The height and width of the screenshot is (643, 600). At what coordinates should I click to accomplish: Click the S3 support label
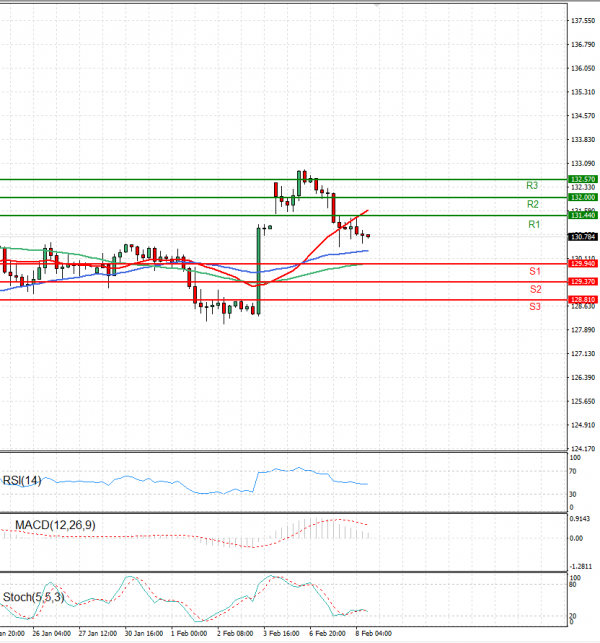pos(535,306)
